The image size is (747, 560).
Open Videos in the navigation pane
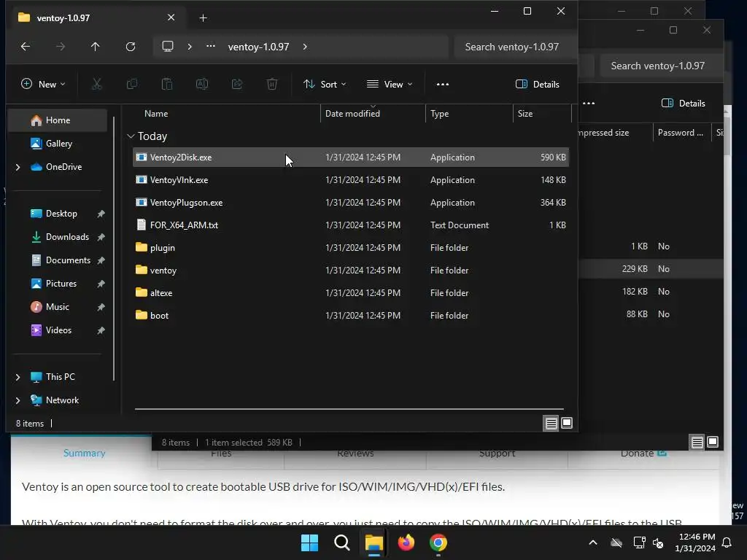pos(58,330)
